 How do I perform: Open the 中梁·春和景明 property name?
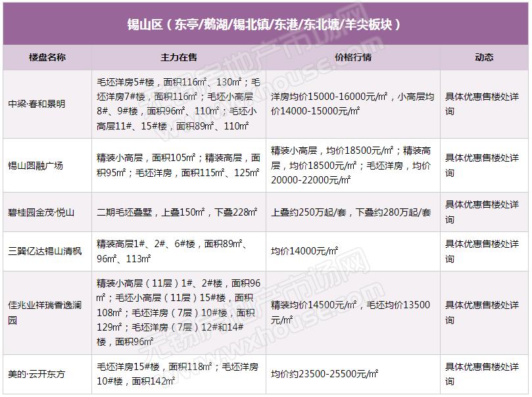[36, 104]
